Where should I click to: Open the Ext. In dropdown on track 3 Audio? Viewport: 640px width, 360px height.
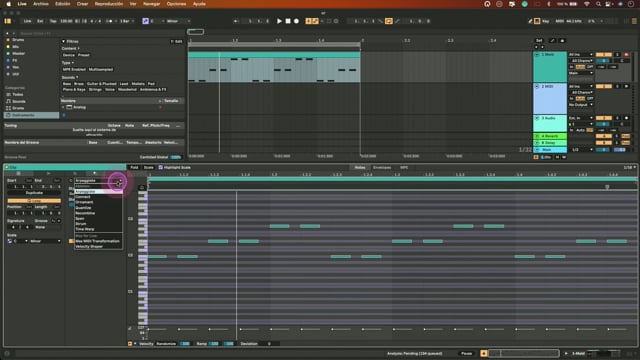tap(580, 118)
